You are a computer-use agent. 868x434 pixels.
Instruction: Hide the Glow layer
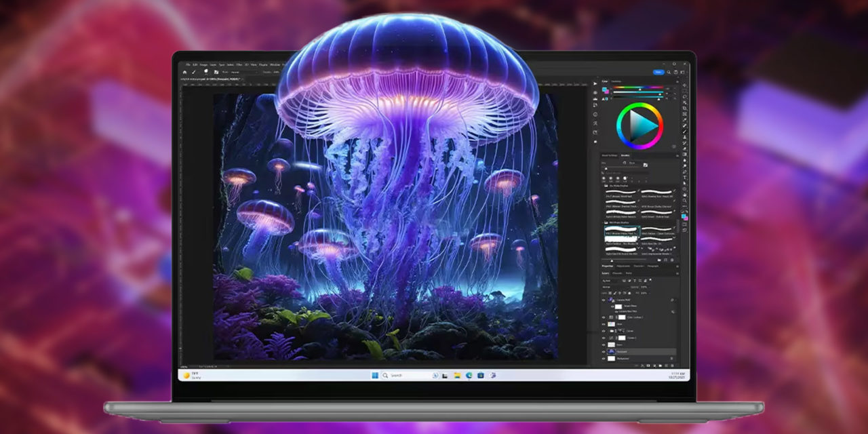click(604, 324)
